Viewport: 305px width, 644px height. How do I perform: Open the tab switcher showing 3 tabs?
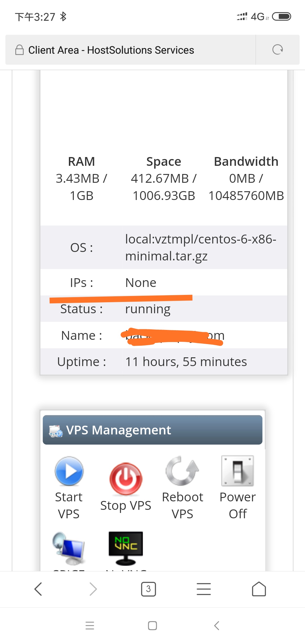point(148,589)
